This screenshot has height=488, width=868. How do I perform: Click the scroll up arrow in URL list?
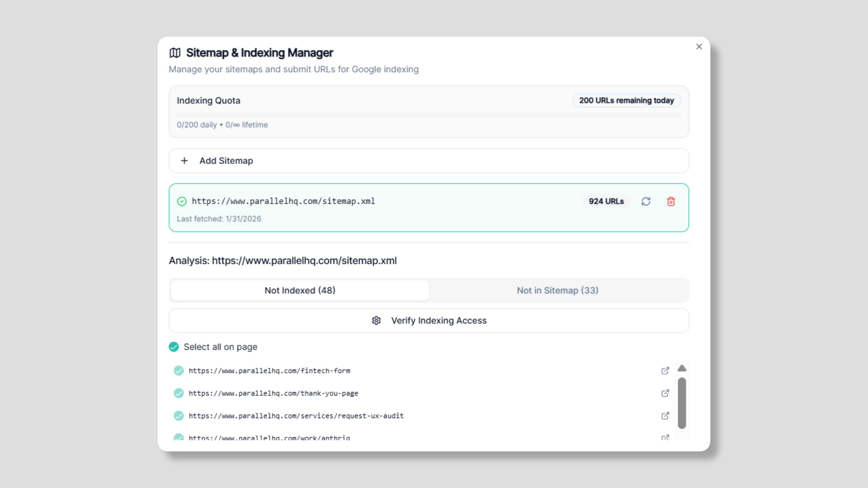[682, 368]
